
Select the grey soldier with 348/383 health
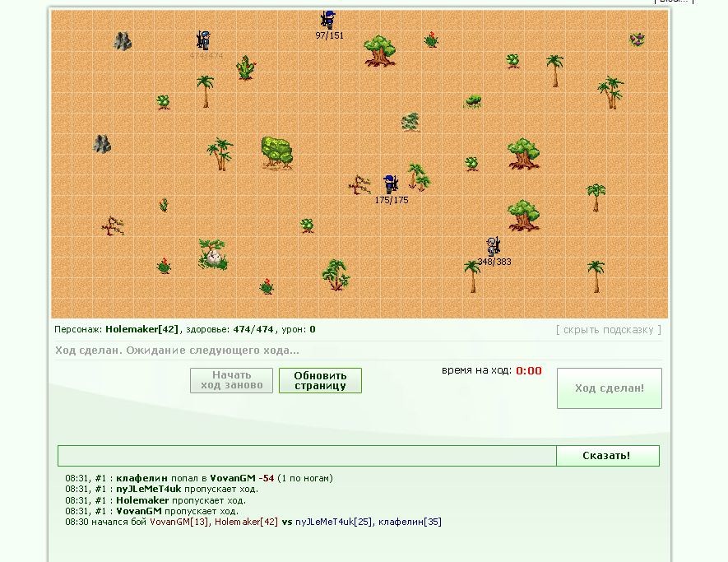tap(493, 246)
